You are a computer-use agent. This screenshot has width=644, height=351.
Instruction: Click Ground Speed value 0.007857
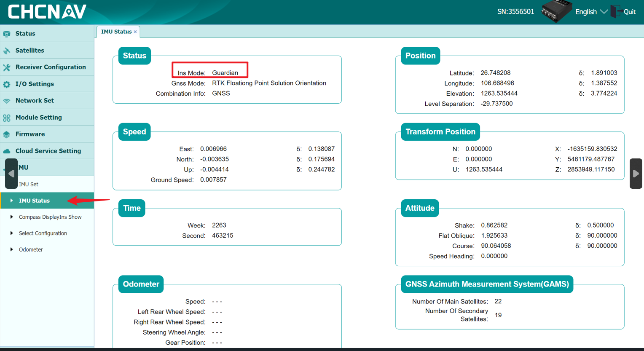coord(213,180)
